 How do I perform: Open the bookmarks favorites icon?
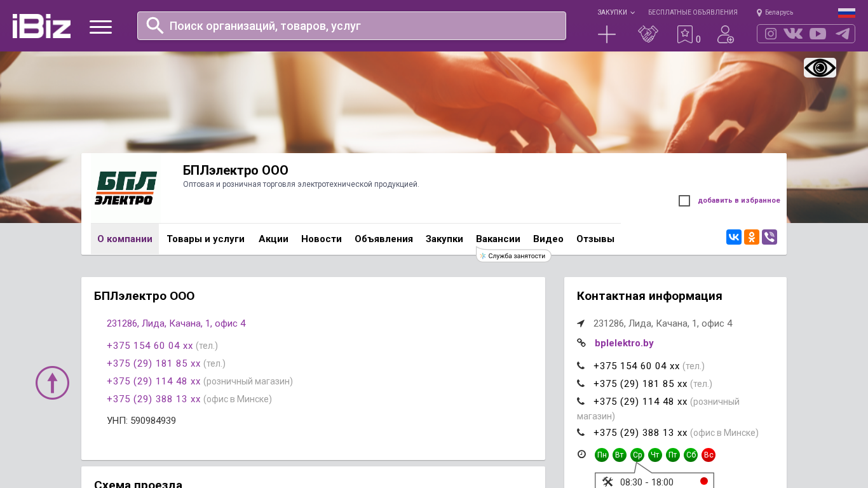click(x=684, y=34)
